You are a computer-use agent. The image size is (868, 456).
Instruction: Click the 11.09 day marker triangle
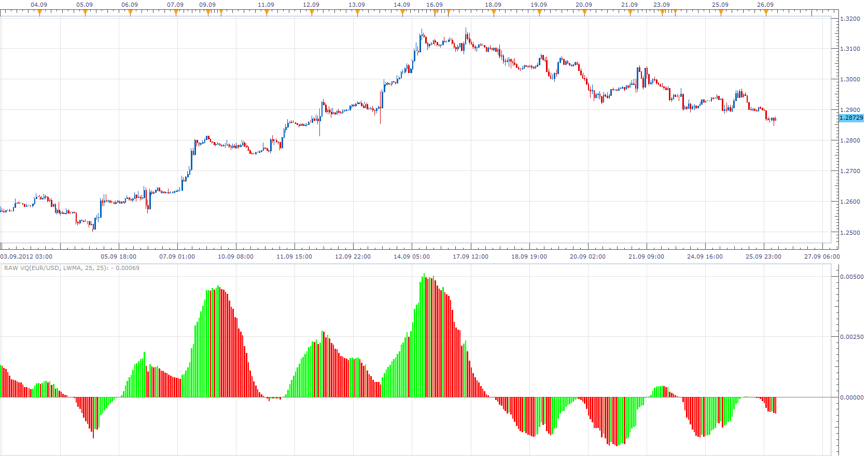(267, 13)
